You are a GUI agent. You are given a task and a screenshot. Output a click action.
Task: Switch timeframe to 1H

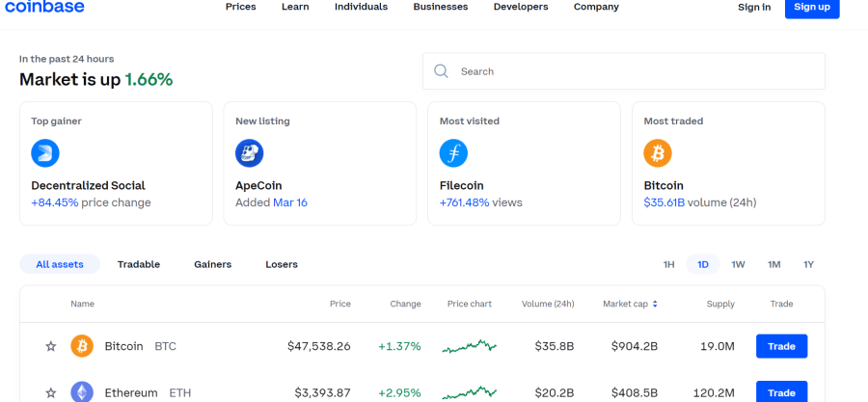[x=668, y=264]
